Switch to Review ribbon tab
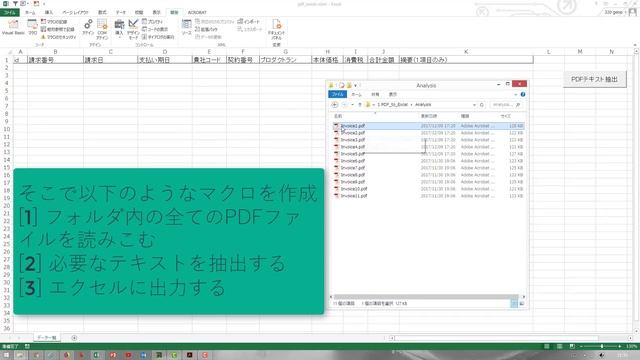 click(x=139, y=13)
